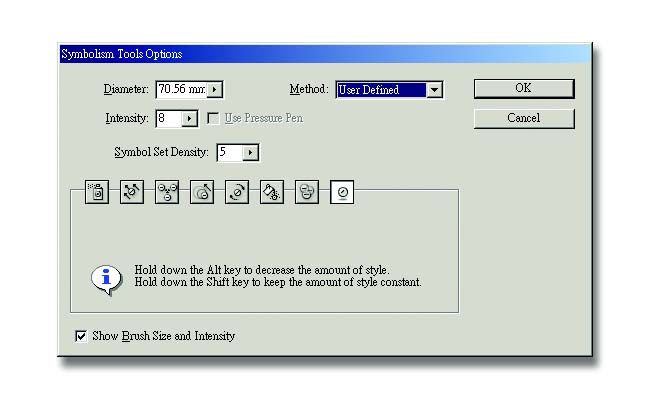Confirm settings with the OK button

(x=524, y=89)
